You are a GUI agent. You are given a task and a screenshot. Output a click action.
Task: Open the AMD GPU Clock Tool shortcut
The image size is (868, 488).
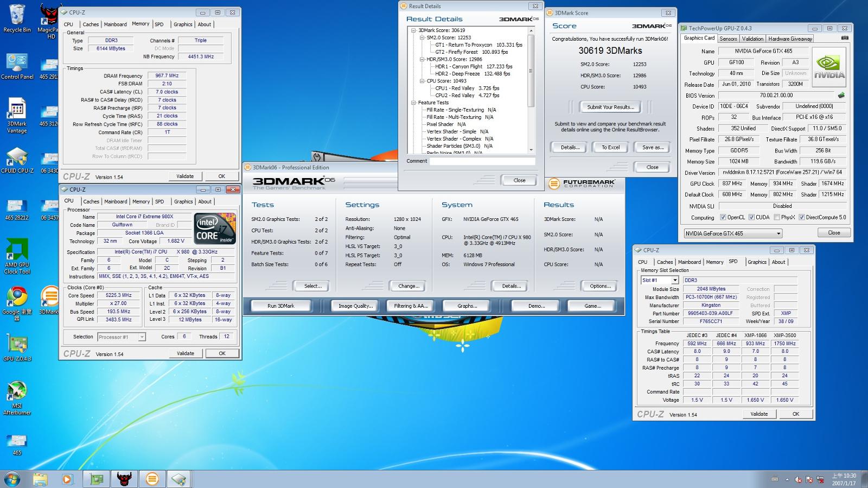click(17, 257)
